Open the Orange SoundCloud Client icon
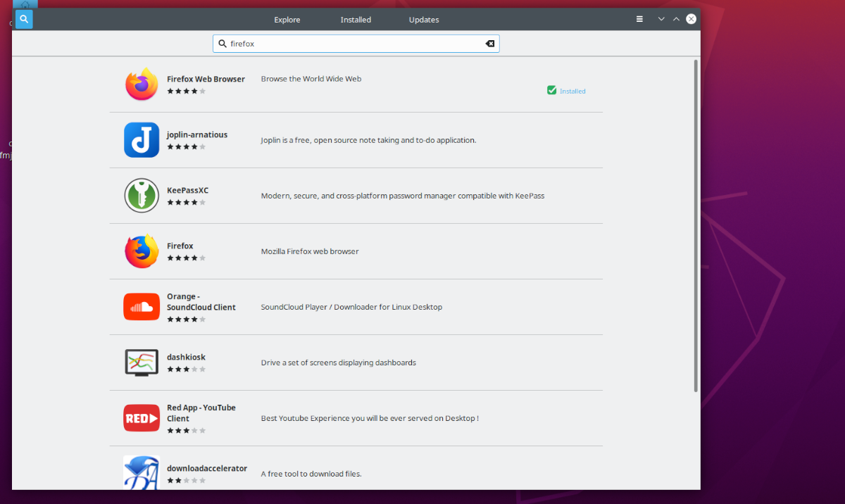Viewport: 845px width, 504px height. [x=141, y=306]
